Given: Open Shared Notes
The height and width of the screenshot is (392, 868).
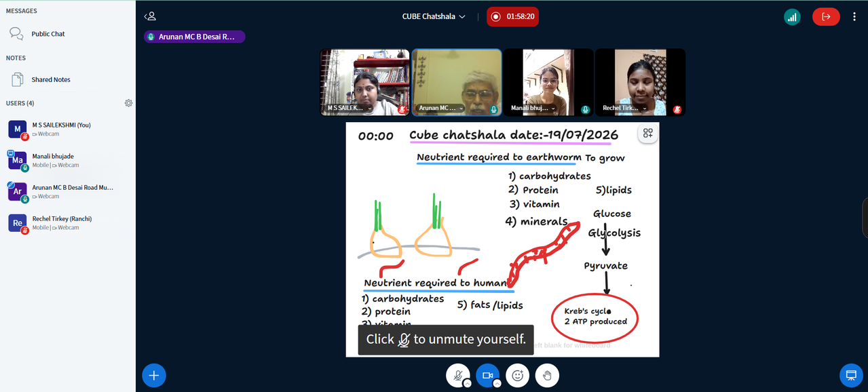Looking at the screenshot, I should click(50, 80).
